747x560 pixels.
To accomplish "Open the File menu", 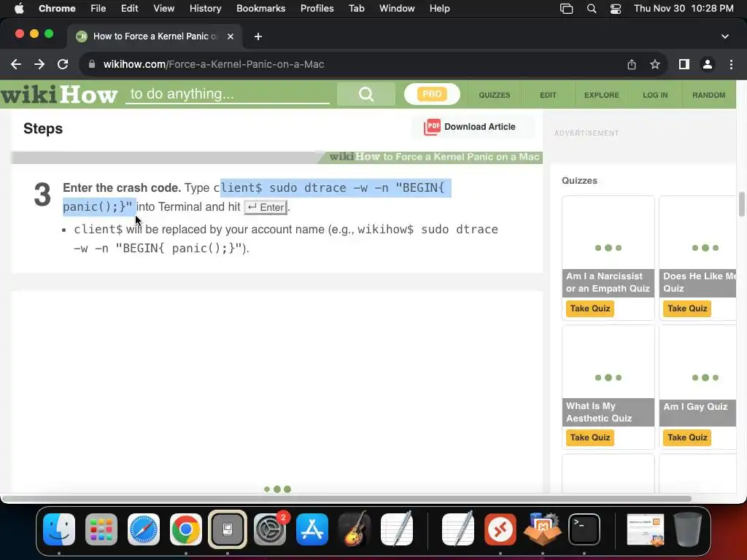I will click(x=98, y=8).
